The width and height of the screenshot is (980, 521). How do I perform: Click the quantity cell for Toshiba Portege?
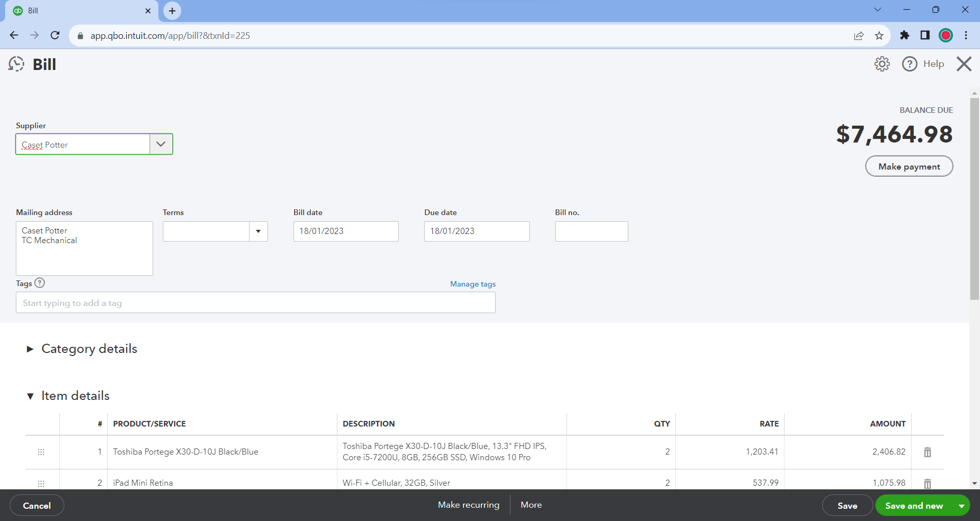621,452
